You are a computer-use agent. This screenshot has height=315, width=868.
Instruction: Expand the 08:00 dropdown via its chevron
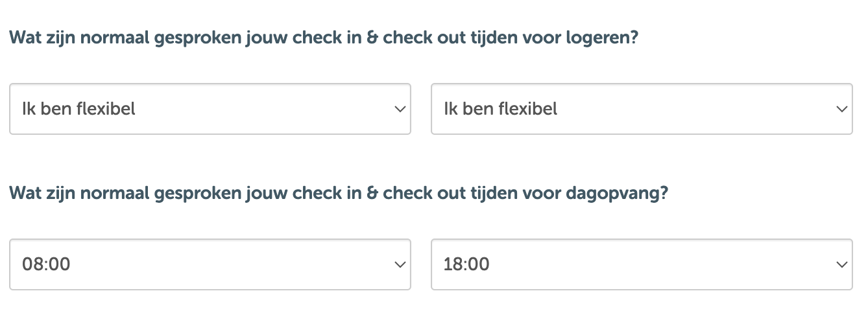point(400,265)
